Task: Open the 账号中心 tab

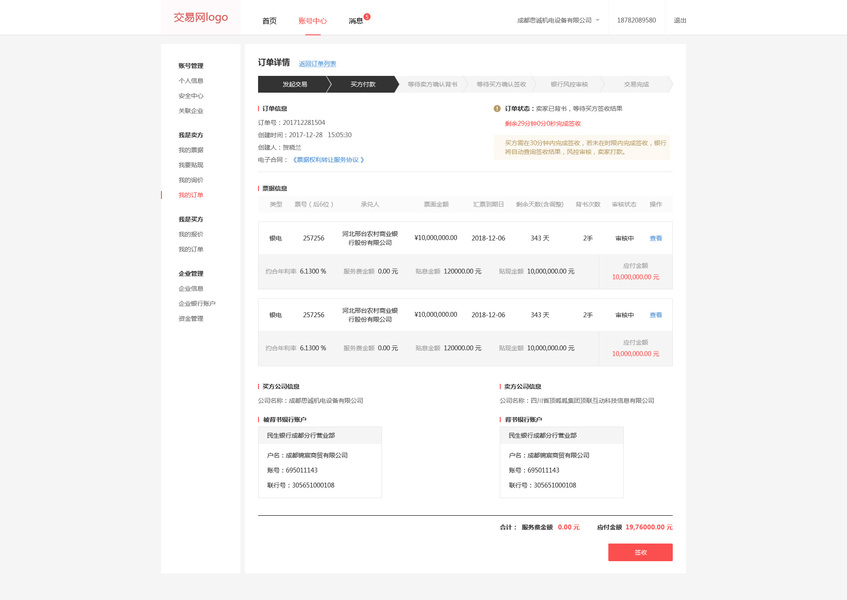Action: (313, 21)
